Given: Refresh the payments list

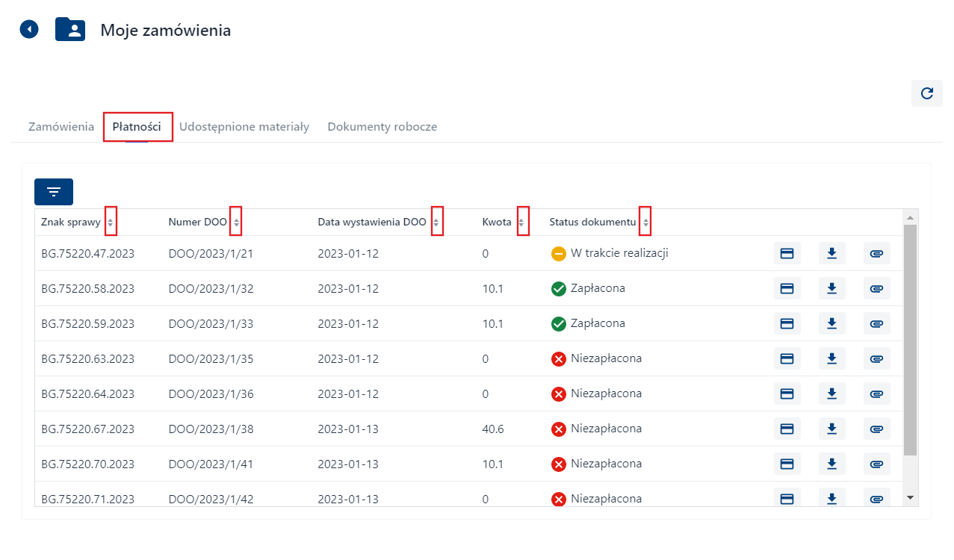Looking at the screenshot, I should click(926, 93).
